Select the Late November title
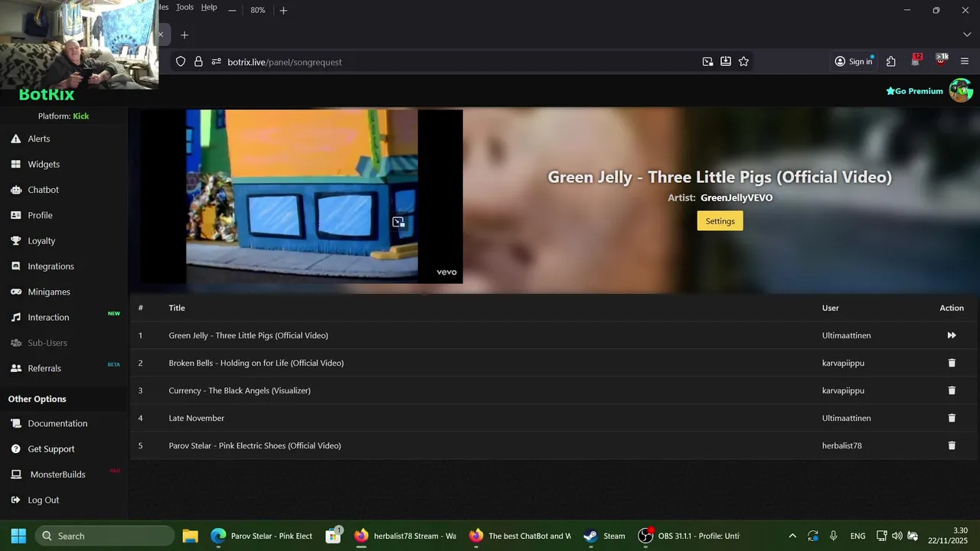This screenshot has height=551, width=980. pyautogui.click(x=196, y=418)
